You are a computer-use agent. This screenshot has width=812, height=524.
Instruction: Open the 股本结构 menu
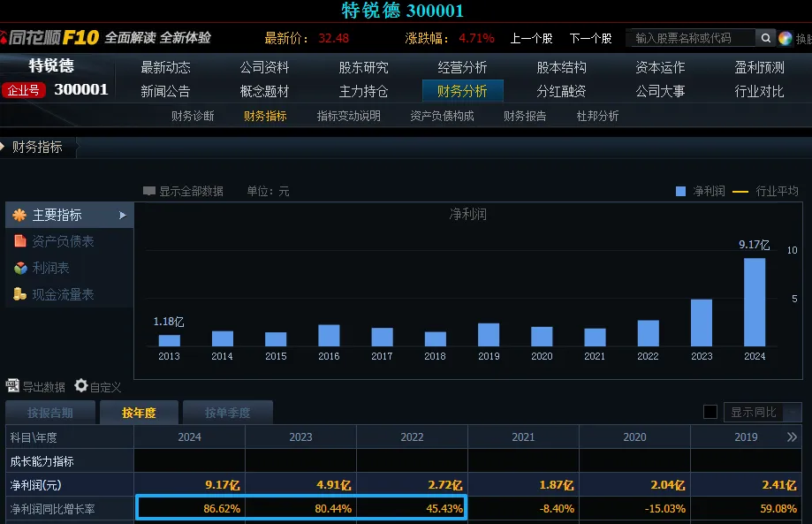(561, 67)
